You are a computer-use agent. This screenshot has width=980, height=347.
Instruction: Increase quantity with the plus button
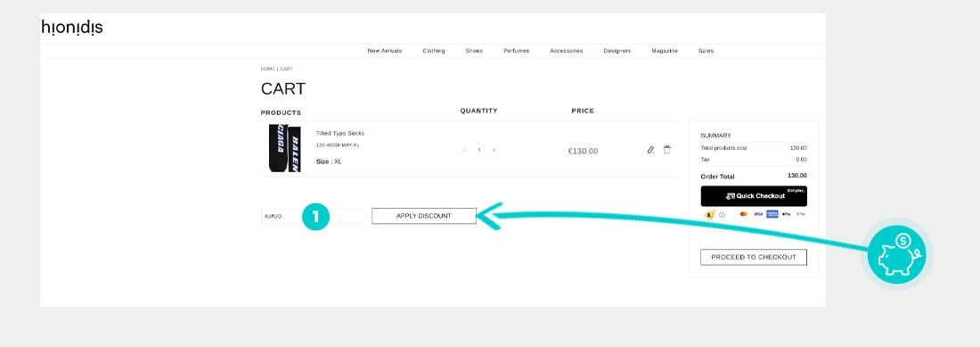pyautogui.click(x=494, y=150)
